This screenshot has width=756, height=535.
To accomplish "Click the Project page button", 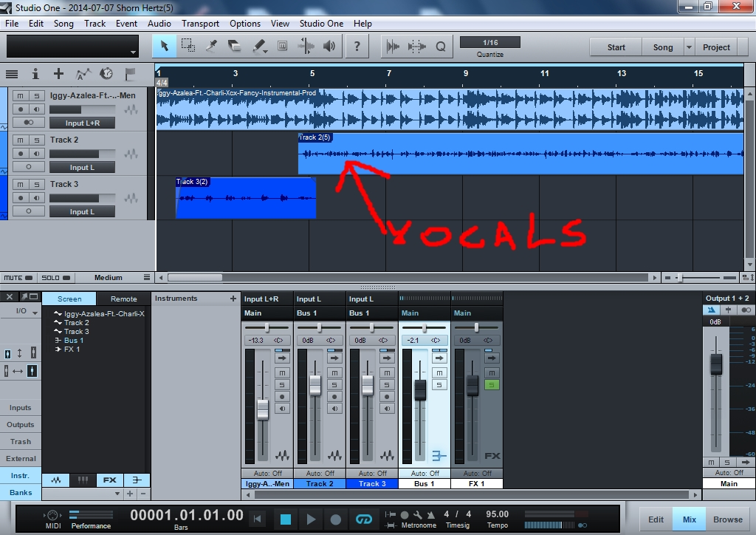I will pos(716,47).
